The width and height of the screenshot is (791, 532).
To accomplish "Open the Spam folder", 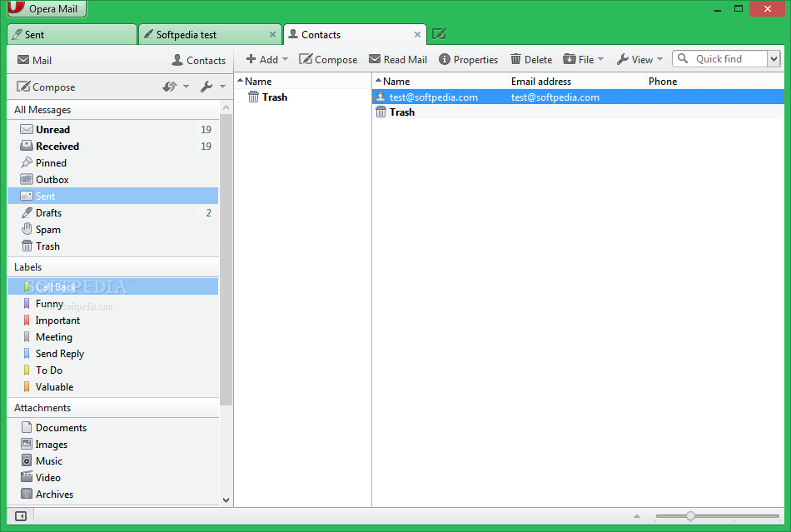I will (x=113, y=230).
